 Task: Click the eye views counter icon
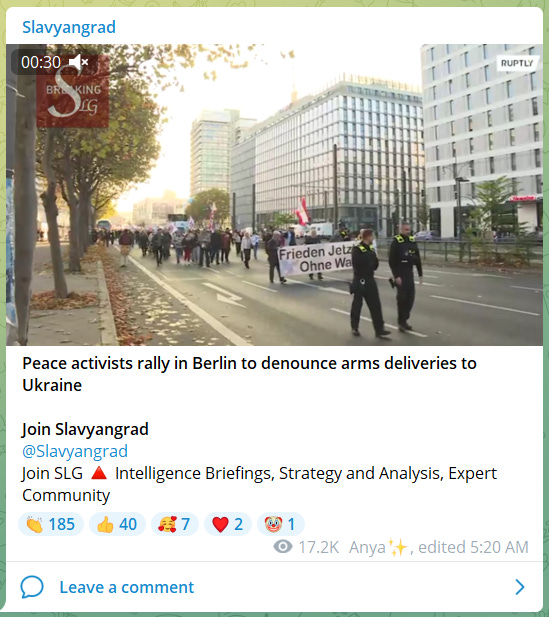coord(283,547)
